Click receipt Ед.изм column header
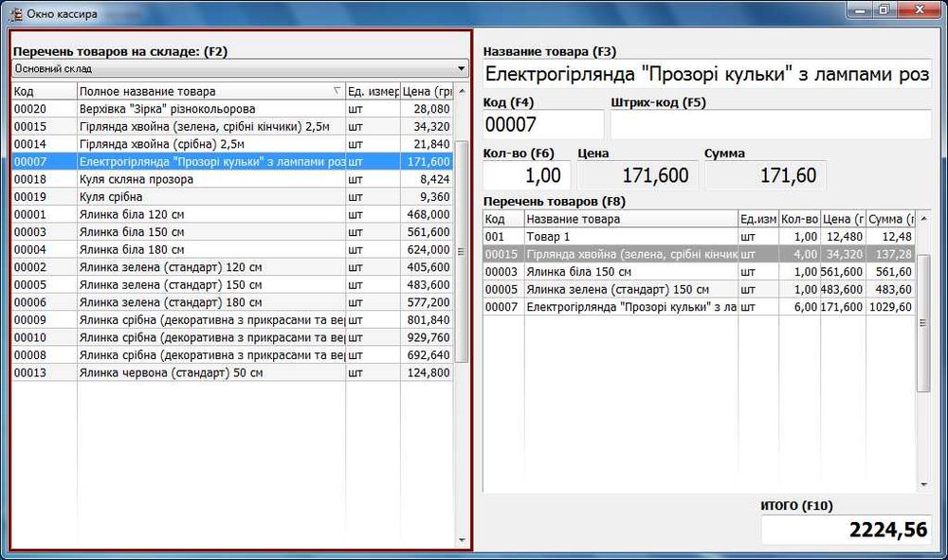Screen dimensions: 948x560 click(x=758, y=219)
